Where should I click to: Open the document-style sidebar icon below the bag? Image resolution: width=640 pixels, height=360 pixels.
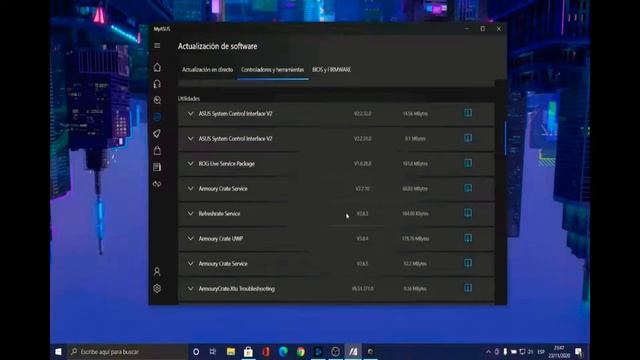point(157,167)
